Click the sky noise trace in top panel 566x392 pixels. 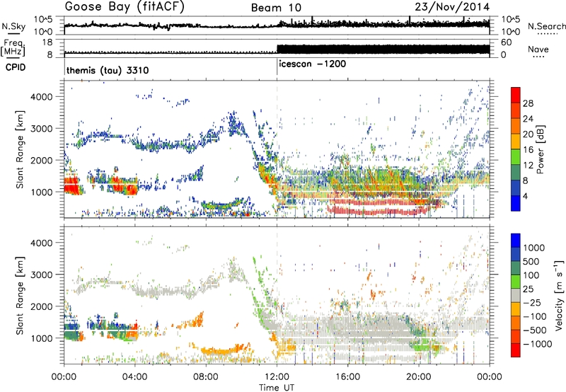(277, 25)
